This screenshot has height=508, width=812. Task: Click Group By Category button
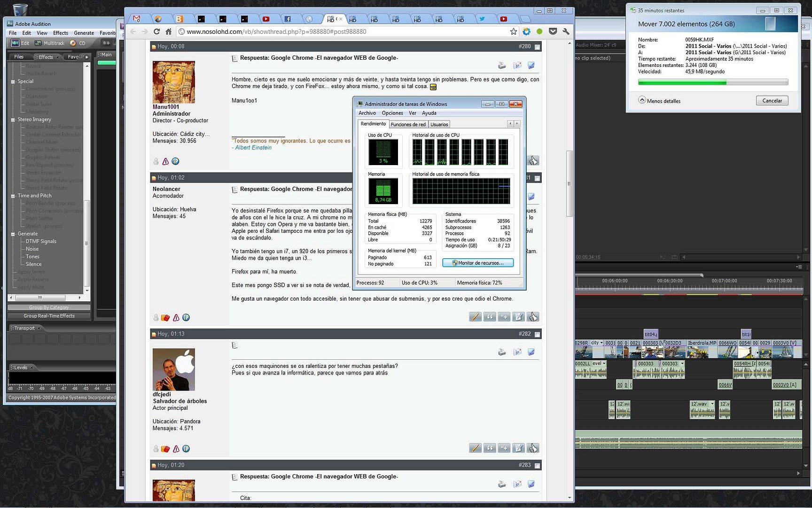click(x=49, y=308)
